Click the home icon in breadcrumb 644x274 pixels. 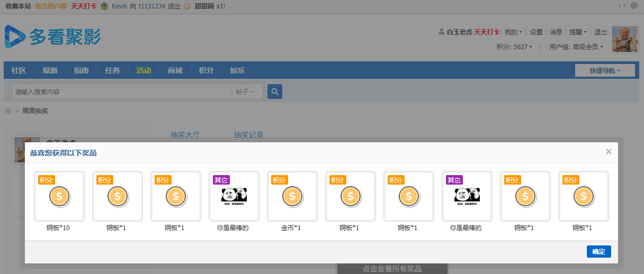(8, 111)
